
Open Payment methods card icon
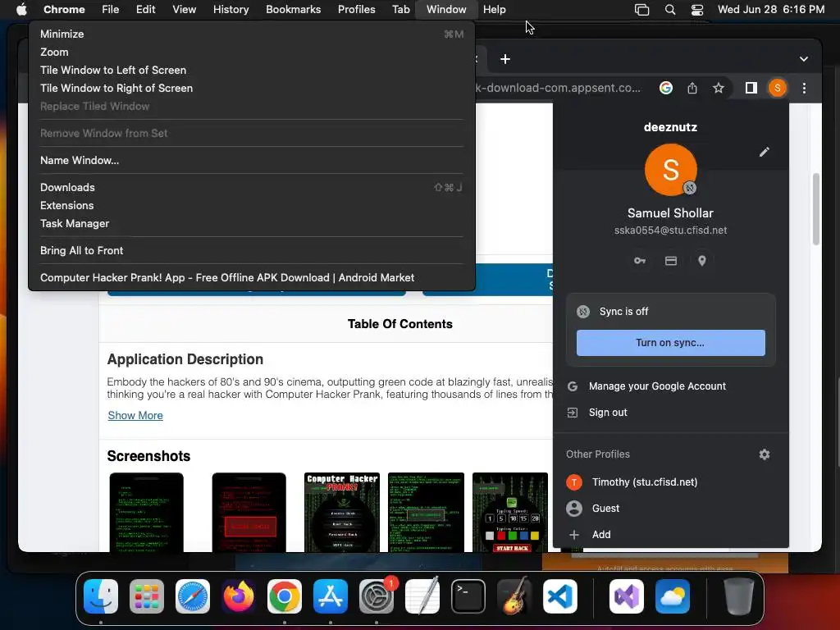(x=671, y=261)
